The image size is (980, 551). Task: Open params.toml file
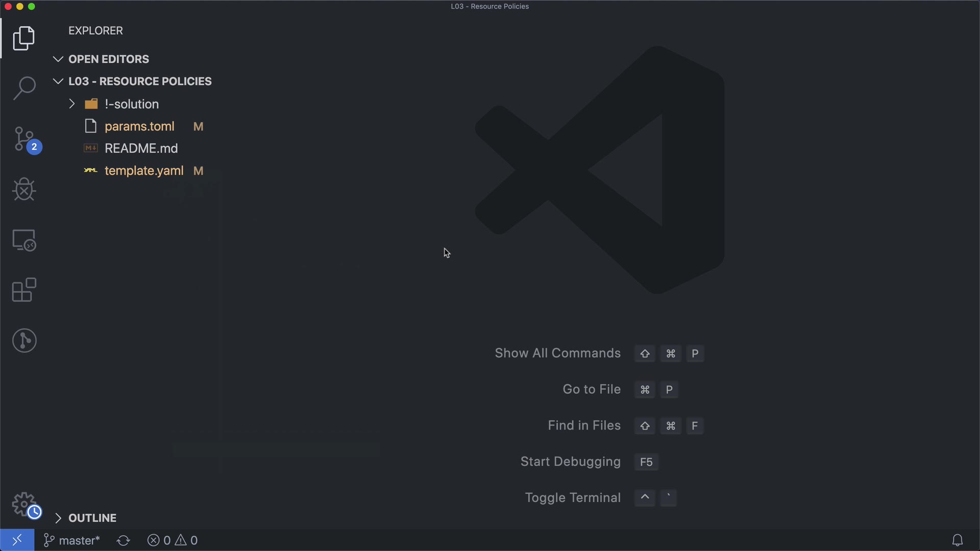pos(139,127)
